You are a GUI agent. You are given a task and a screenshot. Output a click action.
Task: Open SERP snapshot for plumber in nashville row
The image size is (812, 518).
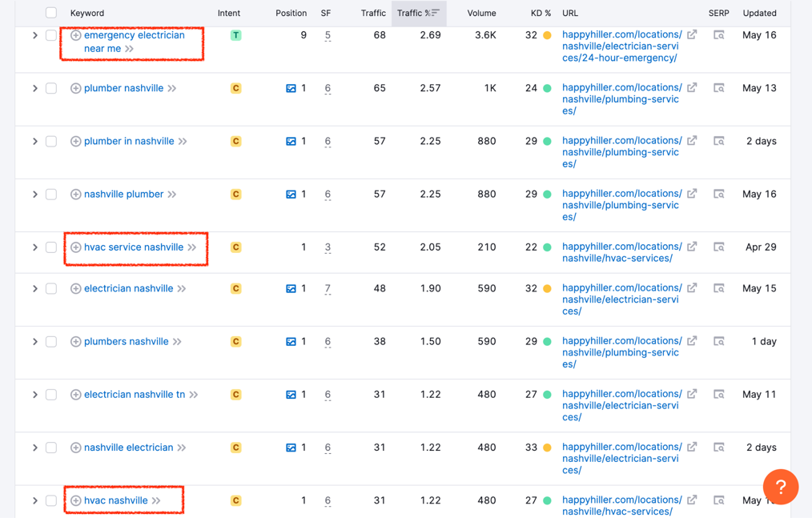[x=719, y=141]
